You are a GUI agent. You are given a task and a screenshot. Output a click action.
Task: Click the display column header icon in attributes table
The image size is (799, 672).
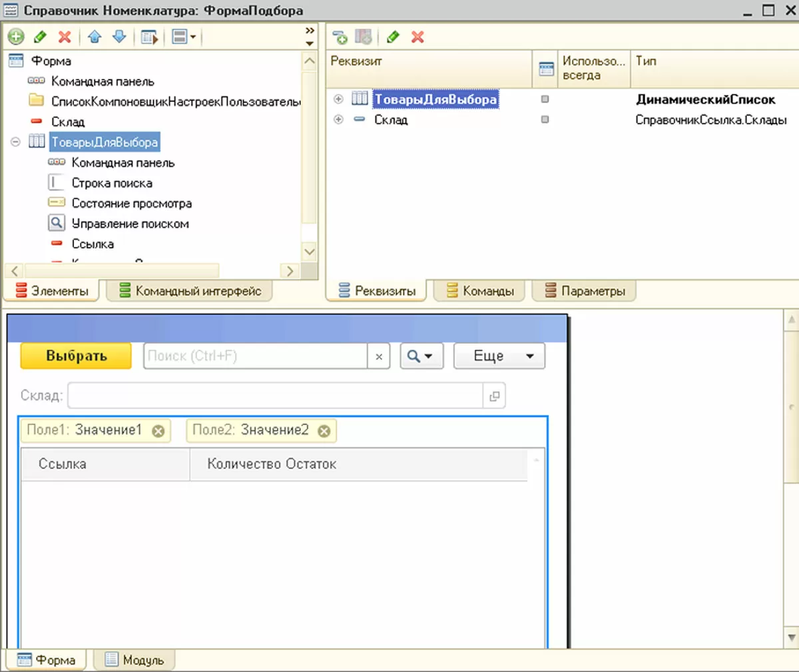click(546, 68)
